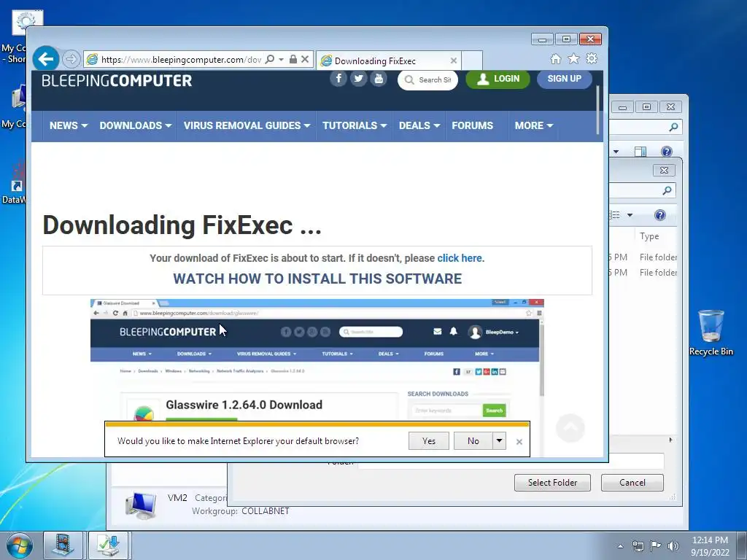
Task: Click the address bar URL field
Action: click(181, 59)
